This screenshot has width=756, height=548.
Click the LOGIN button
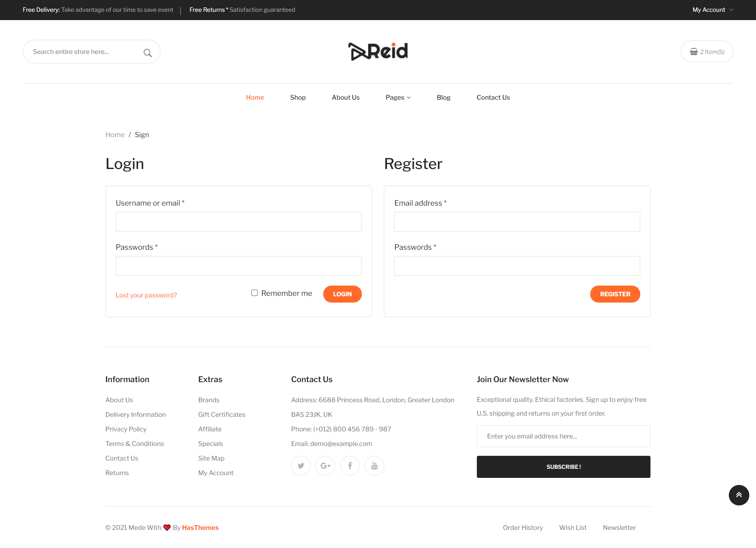pyautogui.click(x=342, y=294)
